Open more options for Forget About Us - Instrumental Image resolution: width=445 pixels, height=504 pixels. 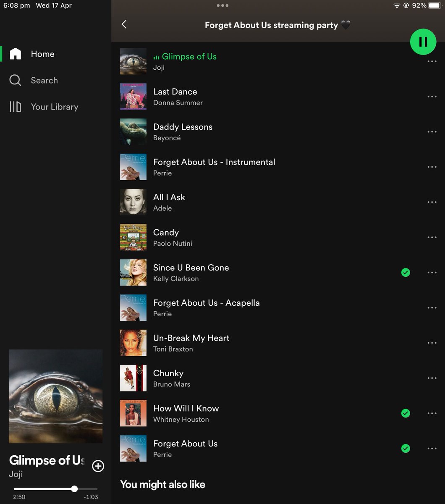pos(432,167)
